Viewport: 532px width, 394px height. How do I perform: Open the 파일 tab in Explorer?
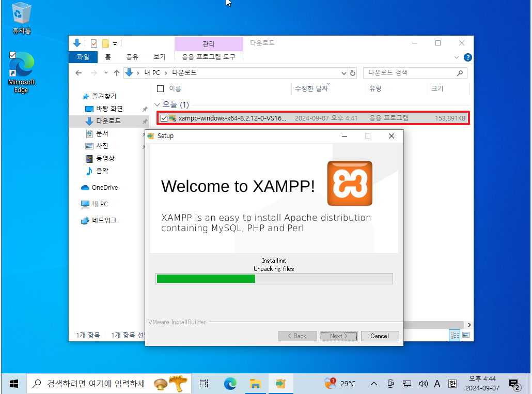tap(83, 57)
